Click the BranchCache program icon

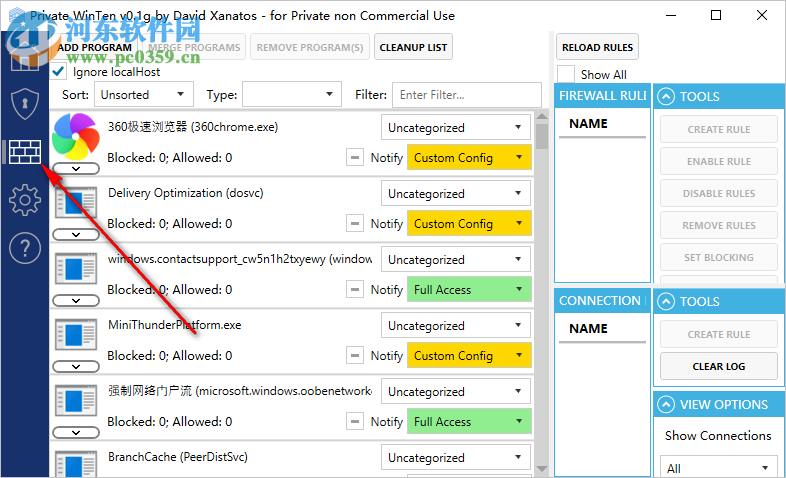pos(76,464)
